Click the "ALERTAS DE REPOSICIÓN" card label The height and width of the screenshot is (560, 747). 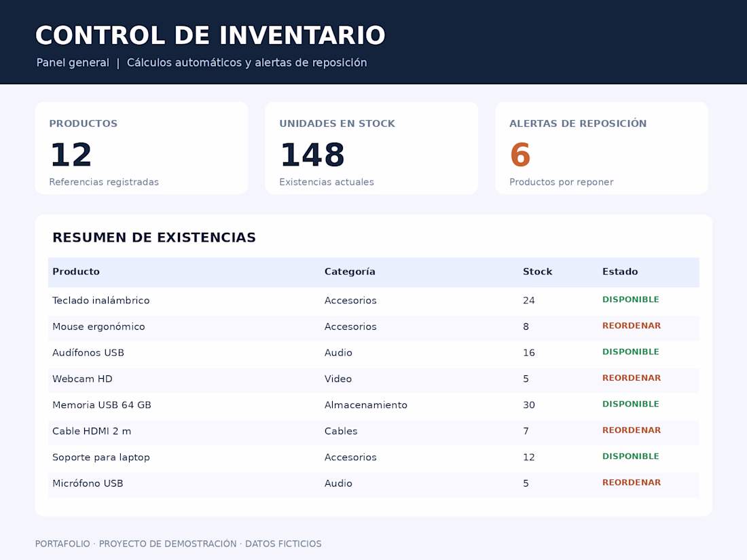(578, 124)
